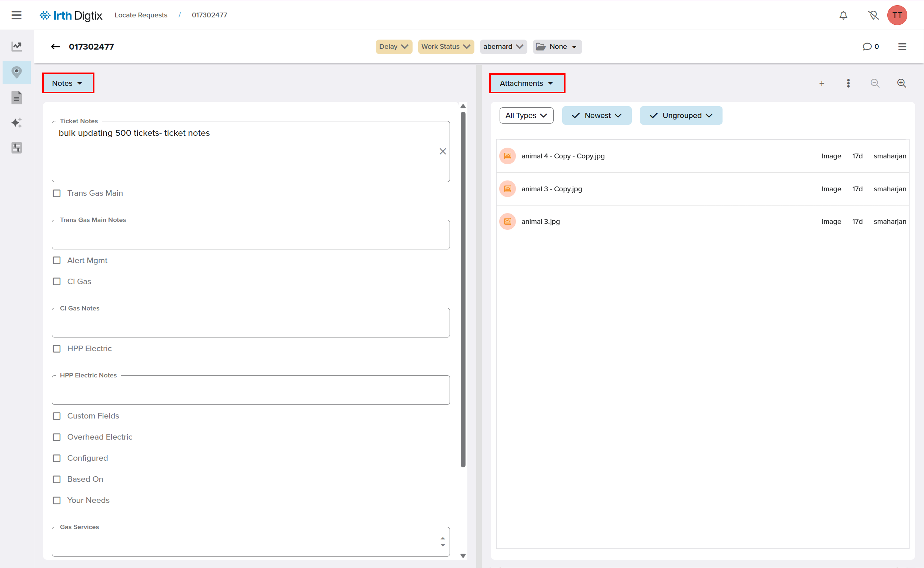Expand the Work Status dropdown
The image size is (924, 568).
(x=446, y=47)
